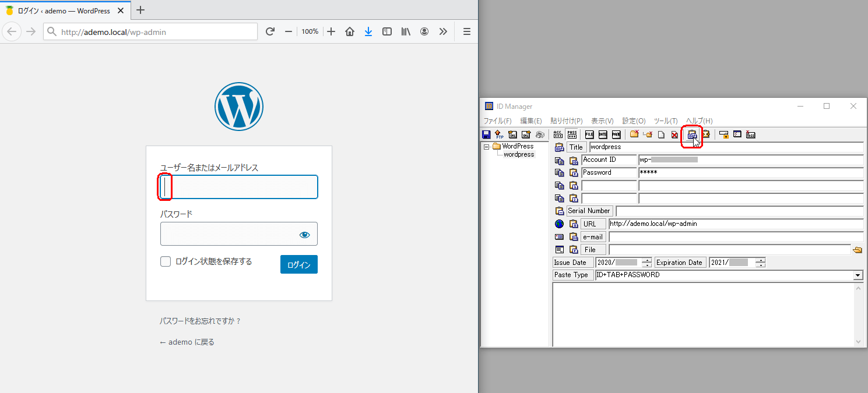Open the ファイル(F) menu
868x393 pixels.
[497, 121]
